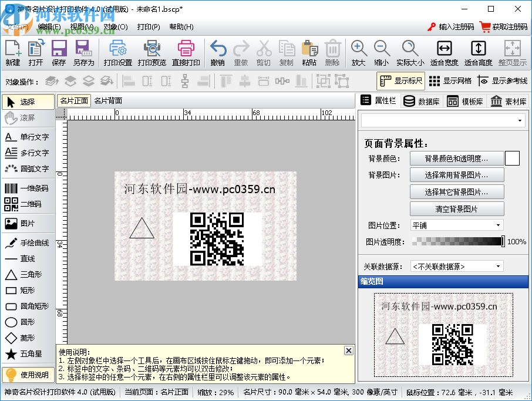
Task: Select the 二维码 QR code tool
Action: click(28, 204)
